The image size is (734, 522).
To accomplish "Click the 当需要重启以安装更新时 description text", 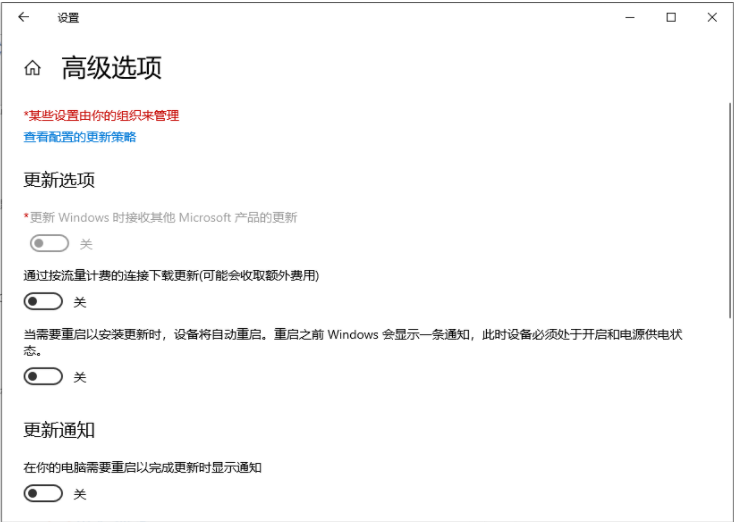I will pyautogui.click(x=350, y=335).
